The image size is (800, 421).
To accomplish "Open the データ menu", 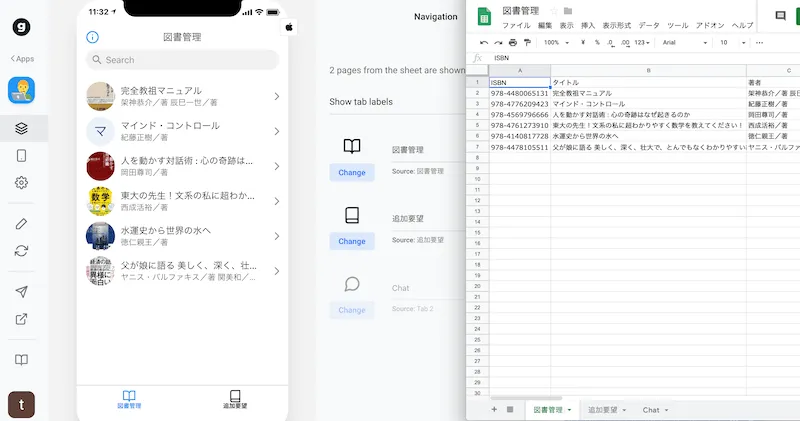I will pos(649,26).
